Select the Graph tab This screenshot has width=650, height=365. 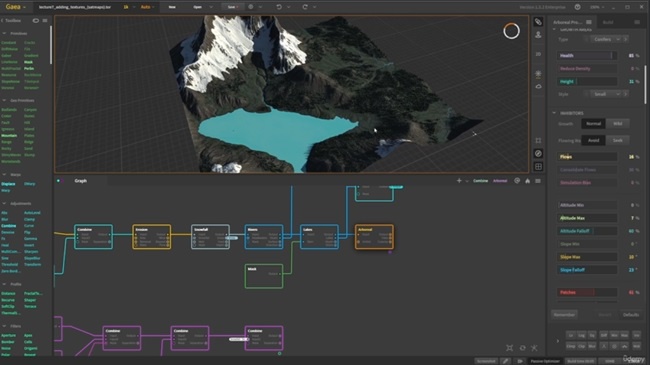[x=80, y=181]
